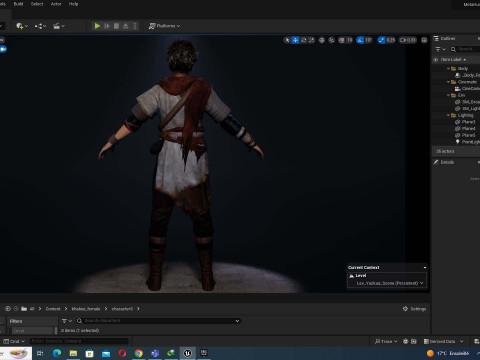480x360 pixels.
Task: Toggle scale snapping in viewport
Action: (x=381, y=40)
